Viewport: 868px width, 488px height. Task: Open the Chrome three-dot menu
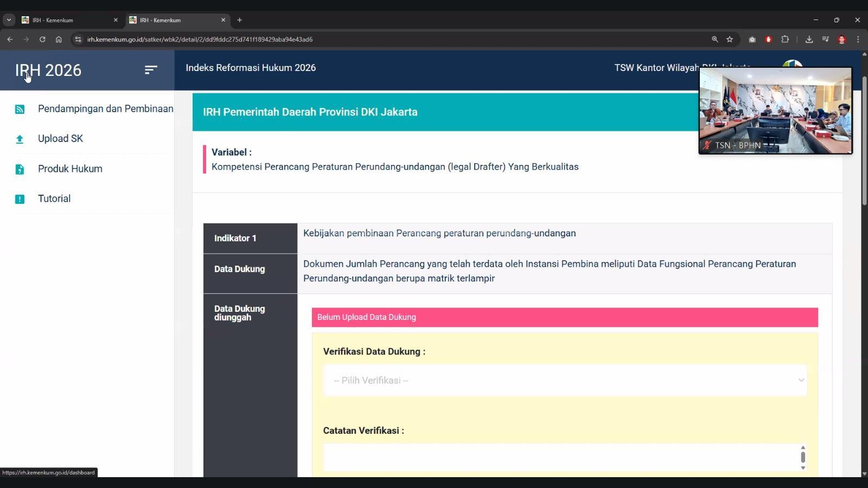coord(858,39)
